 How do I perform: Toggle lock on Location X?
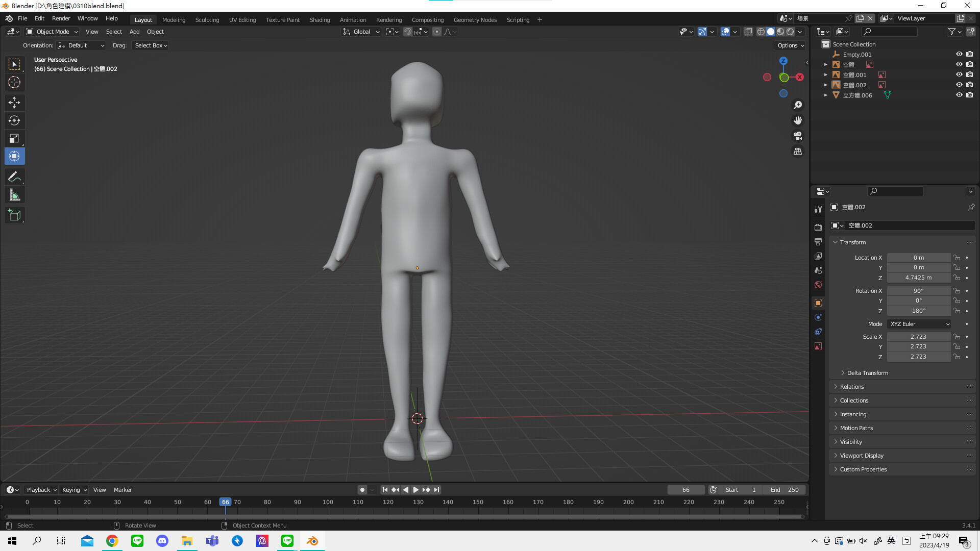pos(957,258)
